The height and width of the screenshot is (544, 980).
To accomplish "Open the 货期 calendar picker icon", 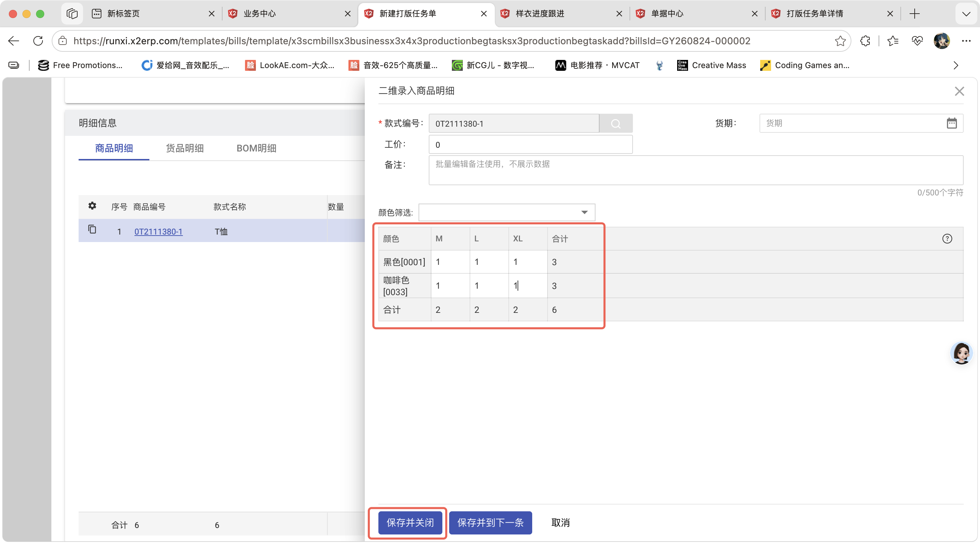I will [x=951, y=123].
